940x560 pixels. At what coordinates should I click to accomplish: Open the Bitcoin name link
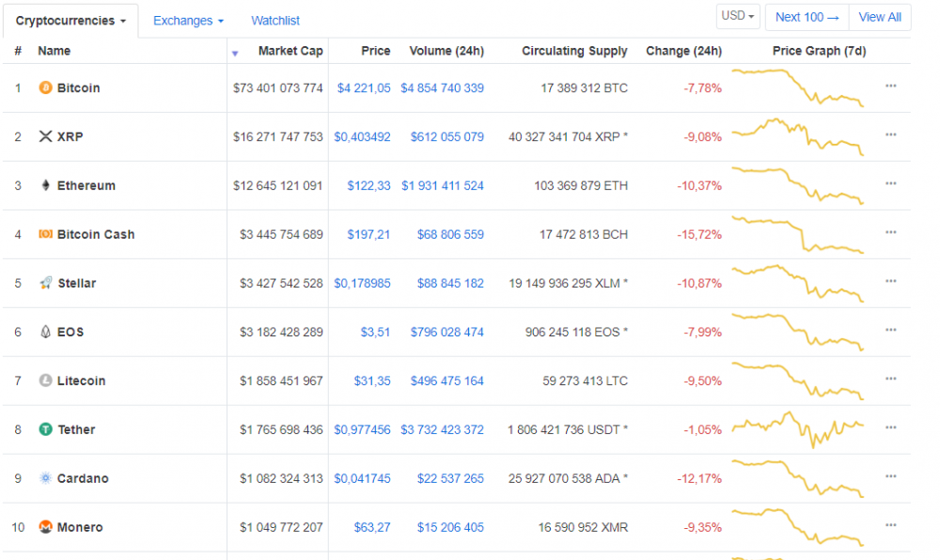tap(79, 88)
